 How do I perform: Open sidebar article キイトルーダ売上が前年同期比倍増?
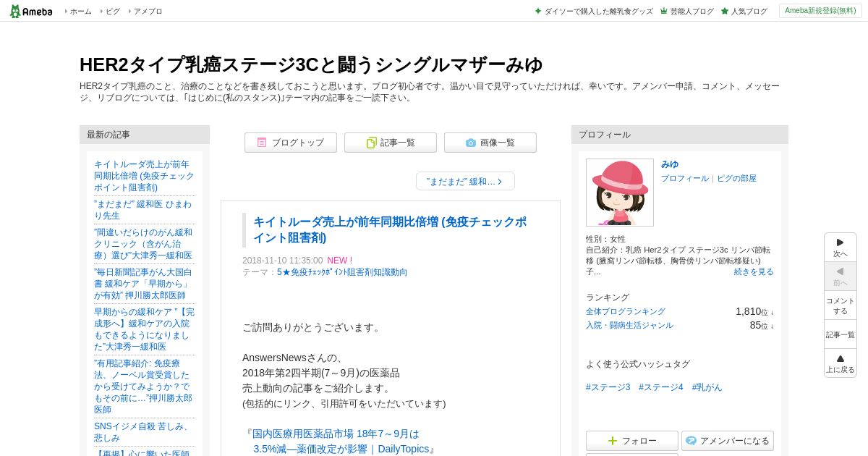[144, 176]
